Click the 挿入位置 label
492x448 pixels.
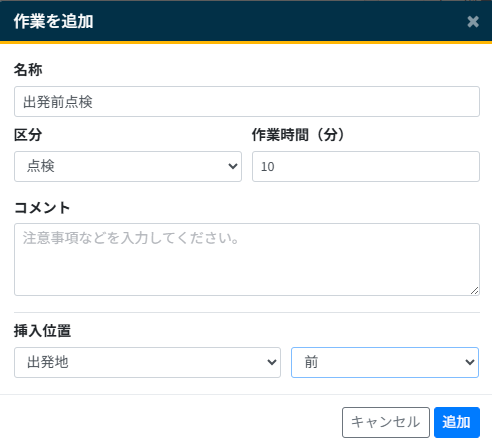pyautogui.click(x=42, y=331)
